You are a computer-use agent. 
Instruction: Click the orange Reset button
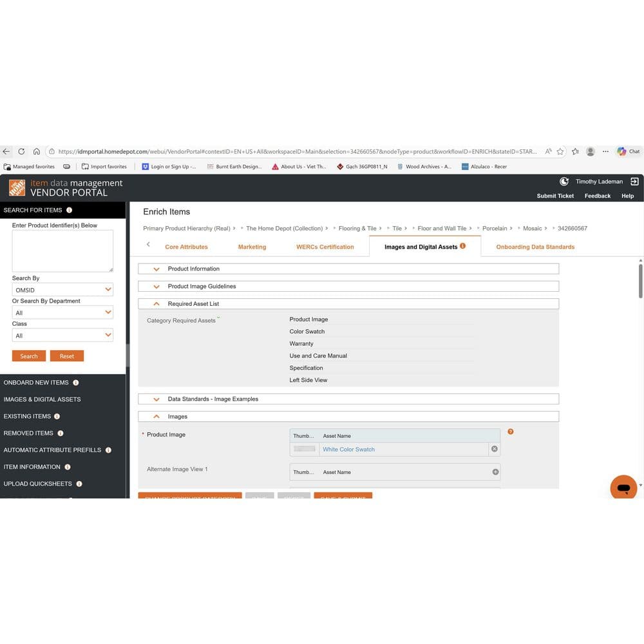point(67,356)
